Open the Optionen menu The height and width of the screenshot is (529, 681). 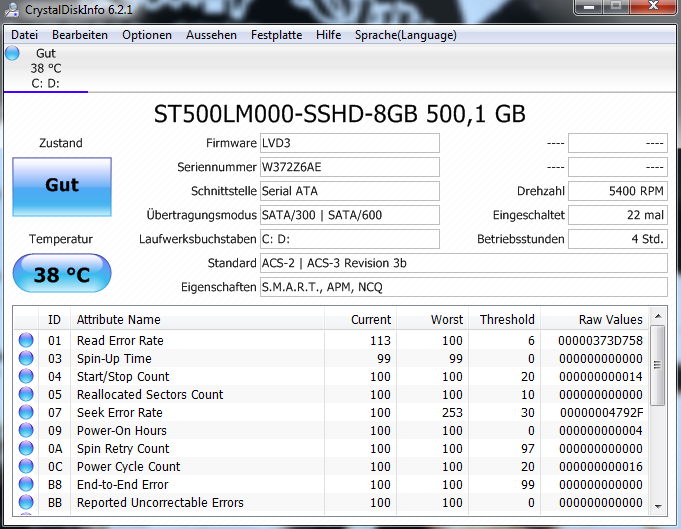point(147,35)
